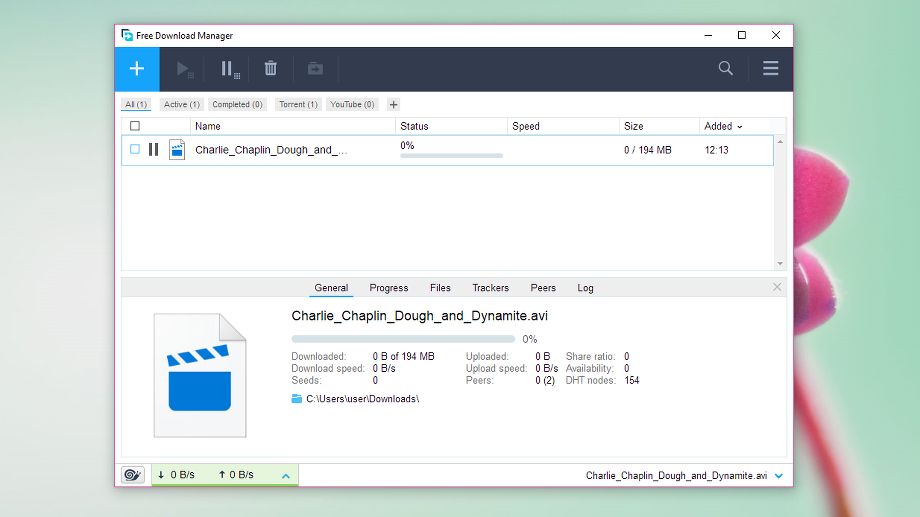Click the plus button to add download
Viewport: 920px width, 517px height.
[x=137, y=69]
